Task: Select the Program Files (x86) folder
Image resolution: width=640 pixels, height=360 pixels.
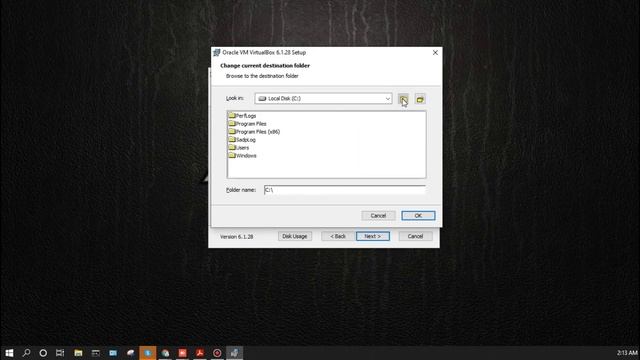Action: pyautogui.click(x=254, y=132)
